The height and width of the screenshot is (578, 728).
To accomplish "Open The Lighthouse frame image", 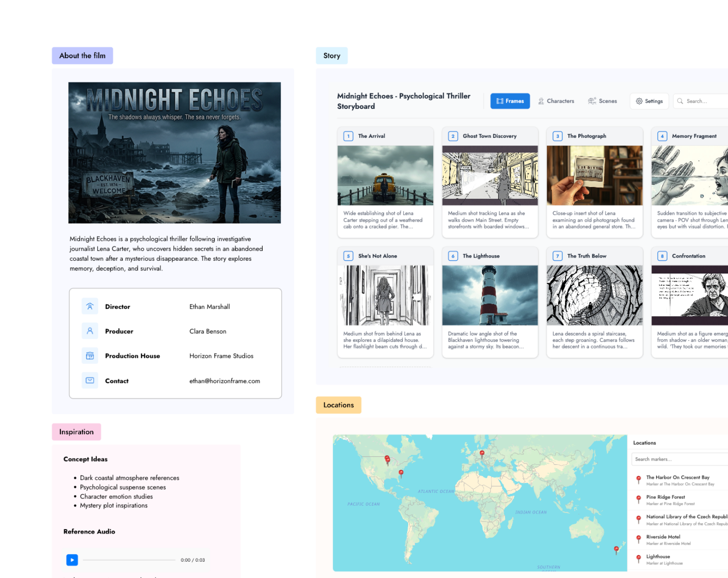I will [x=490, y=295].
